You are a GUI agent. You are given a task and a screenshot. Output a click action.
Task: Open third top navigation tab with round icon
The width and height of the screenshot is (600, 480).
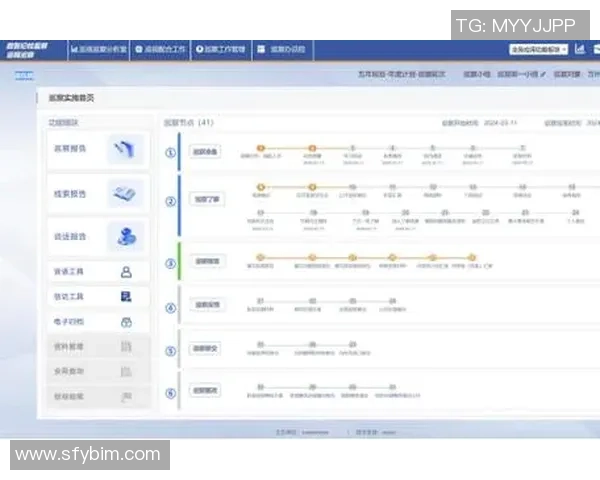[x=221, y=50]
